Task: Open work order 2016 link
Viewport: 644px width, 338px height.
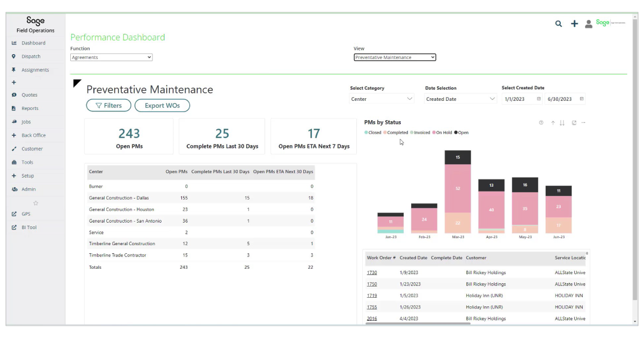Action: click(x=372, y=319)
